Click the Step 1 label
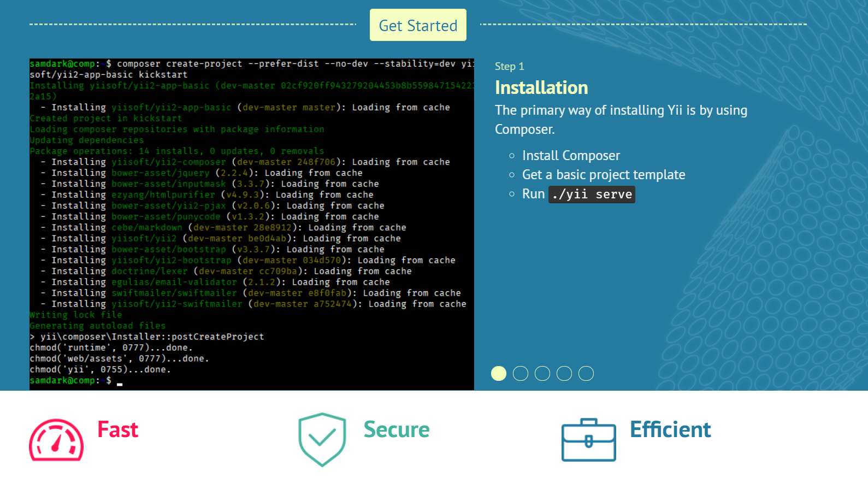 tap(509, 66)
